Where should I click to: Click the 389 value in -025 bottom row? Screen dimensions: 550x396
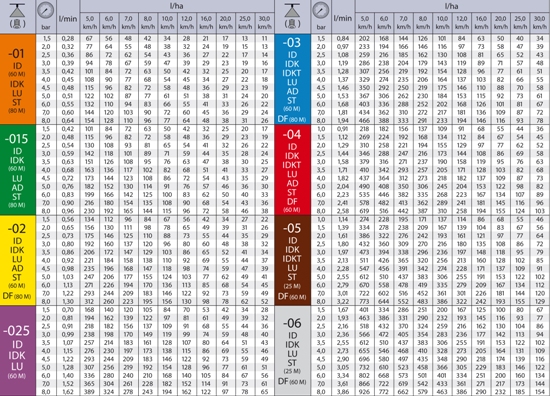pyautogui.click(x=89, y=392)
